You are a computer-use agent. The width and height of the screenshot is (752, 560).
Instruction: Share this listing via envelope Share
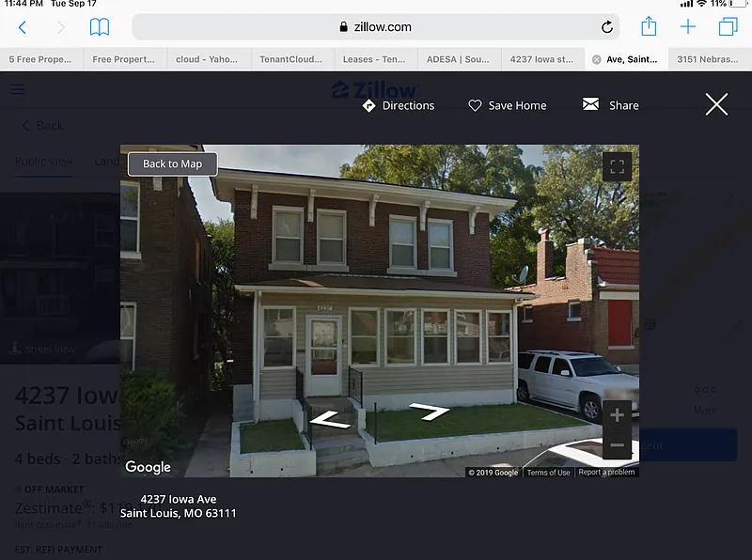(x=610, y=105)
